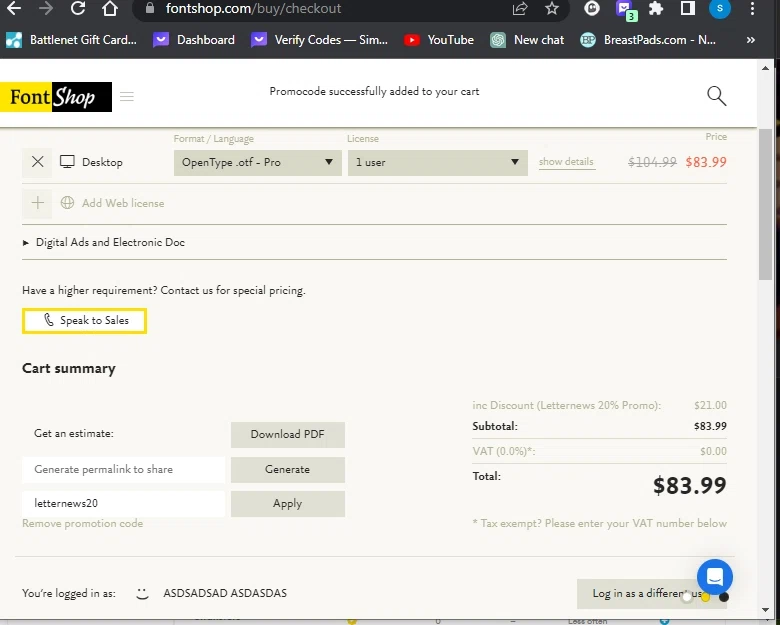Click the page scrollbar down arrow
Viewport: 780px width, 625px height.
click(x=766, y=610)
